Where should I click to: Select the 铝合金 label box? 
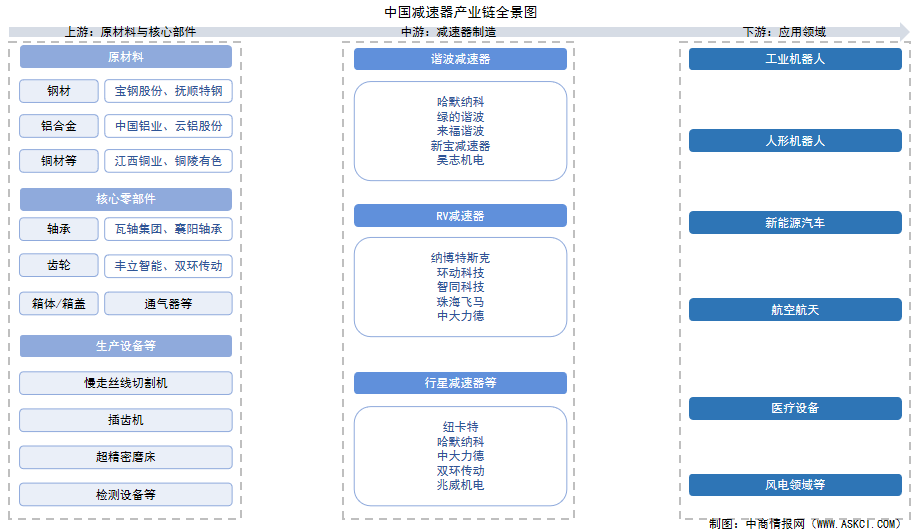click(59, 125)
